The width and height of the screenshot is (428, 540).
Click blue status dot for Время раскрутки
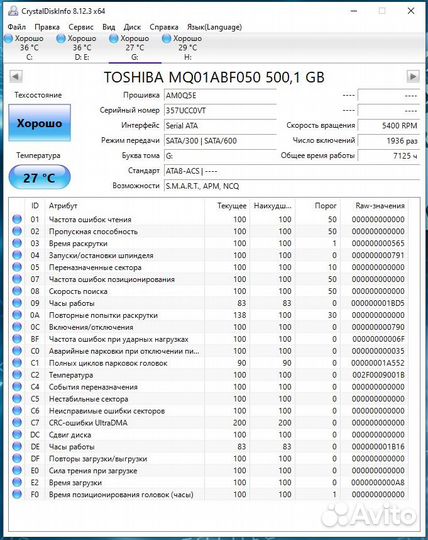17,243
